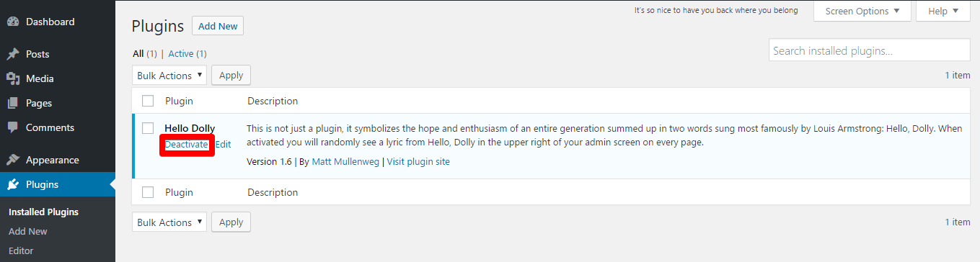Open the bottom Bulk Actions dropdown
This screenshot has width=980, height=262.
(x=169, y=222)
